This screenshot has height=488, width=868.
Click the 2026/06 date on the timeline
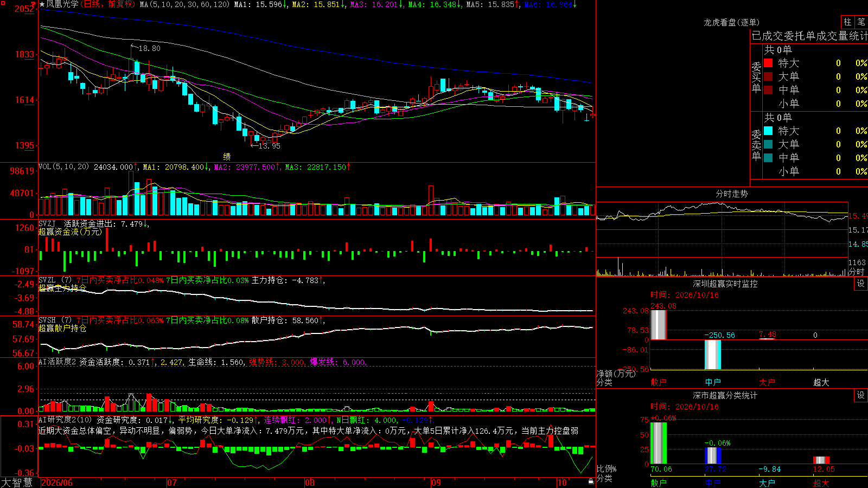coord(57,483)
